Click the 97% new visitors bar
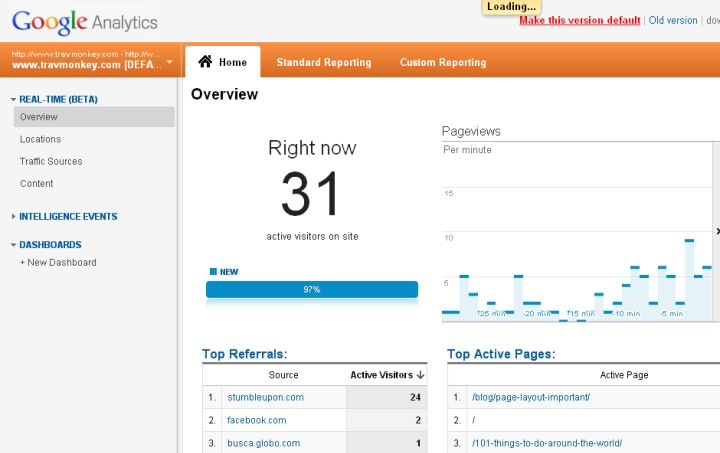 pyautogui.click(x=312, y=290)
